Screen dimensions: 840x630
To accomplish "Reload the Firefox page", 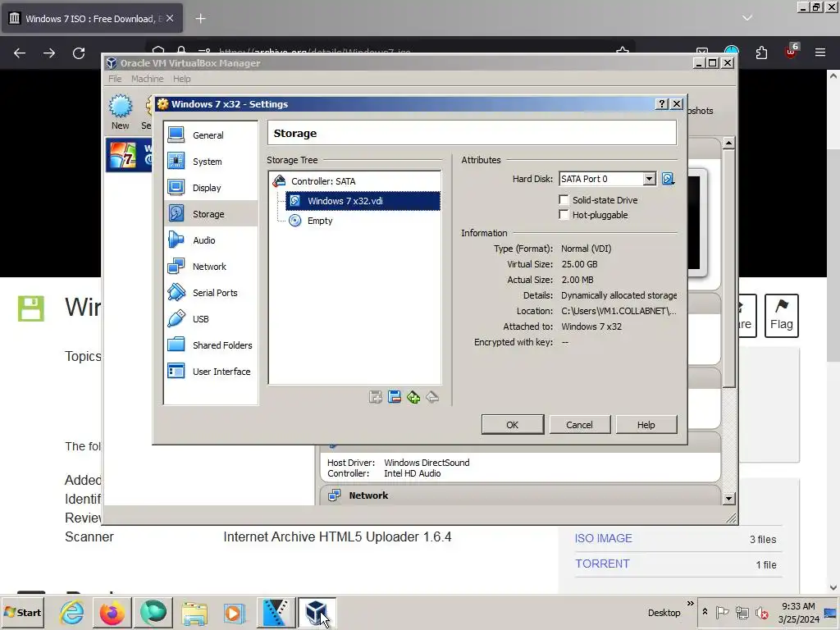I will click(79, 53).
